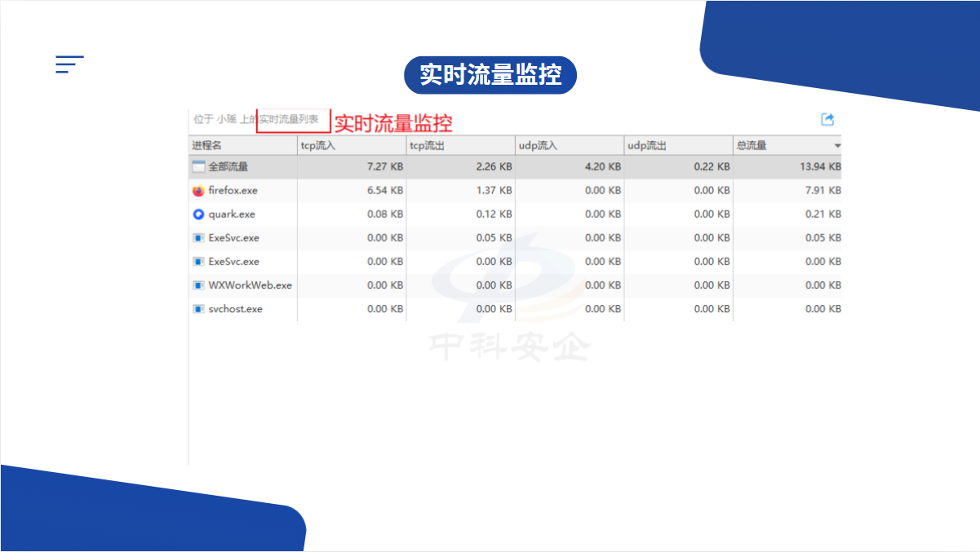Click the blue 实时流量监控 title button
Image resolution: width=980 pixels, height=552 pixels.
[x=490, y=76]
